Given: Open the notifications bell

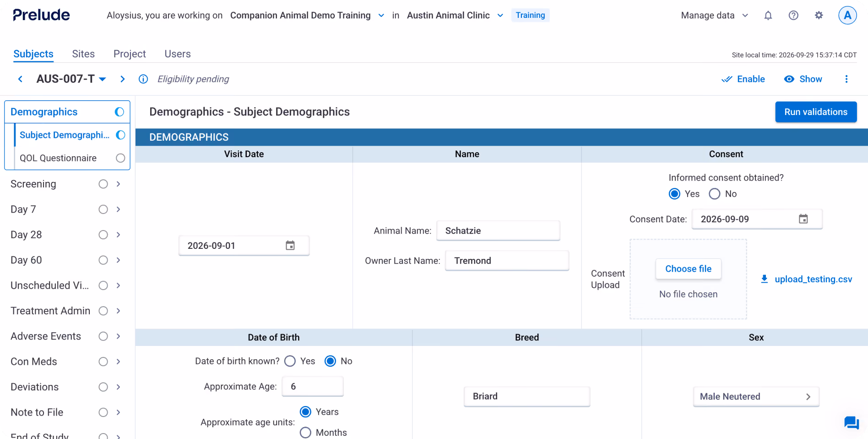Looking at the screenshot, I should point(768,16).
